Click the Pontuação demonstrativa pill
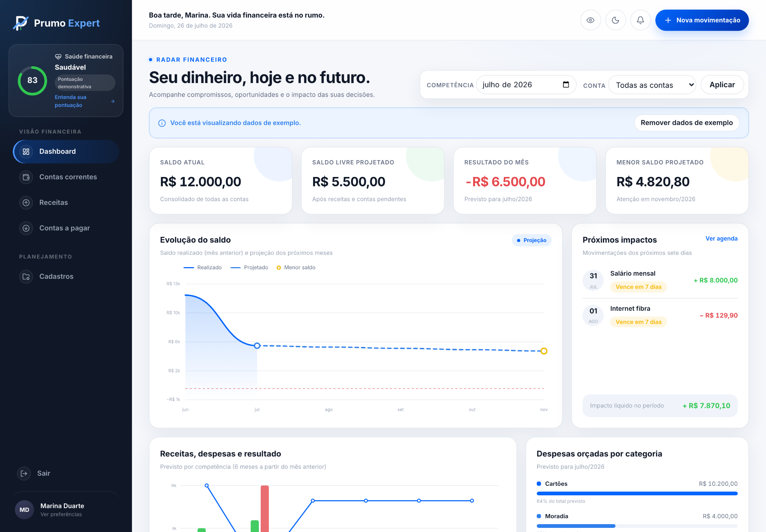766x532 pixels. [85, 83]
